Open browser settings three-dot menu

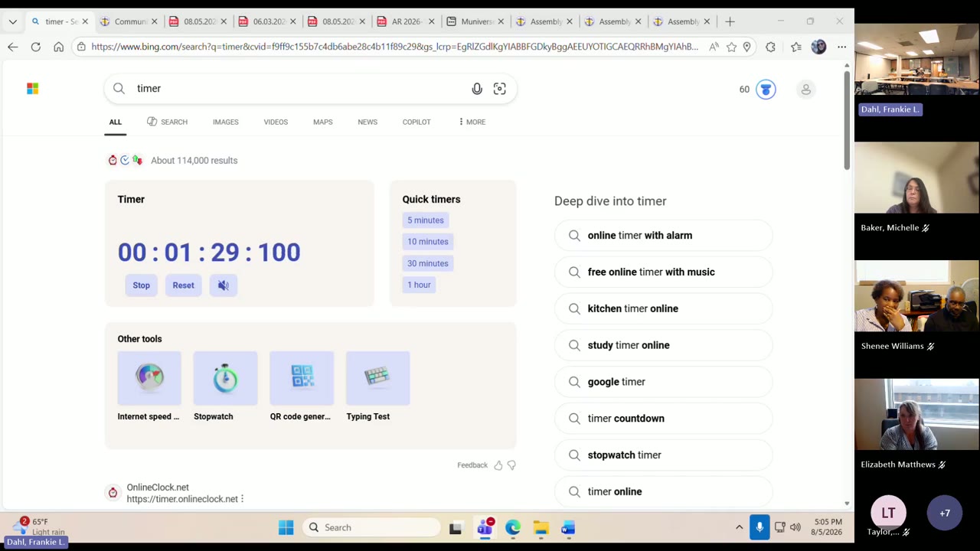pyautogui.click(x=841, y=47)
